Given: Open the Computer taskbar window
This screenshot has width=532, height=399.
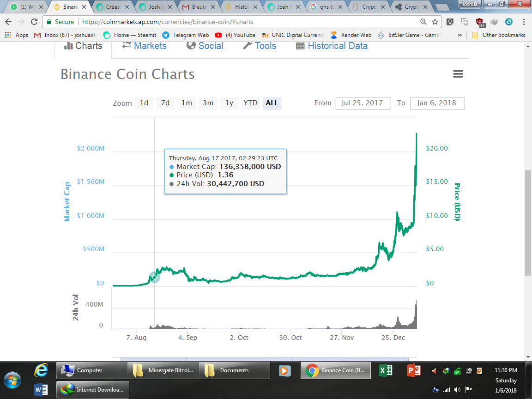Looking at the screenshot, I should [91, 370].
